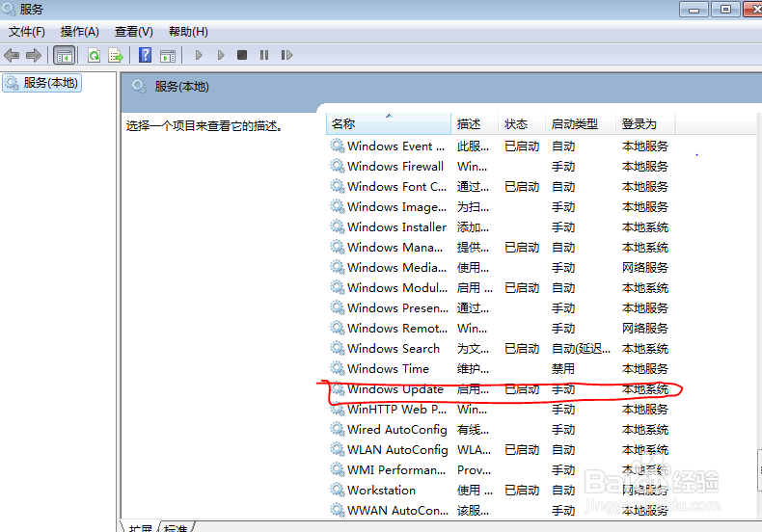Screen dimensions: 762x532
Task: Open the 查看(V) menu
Action: coord(134,32)
